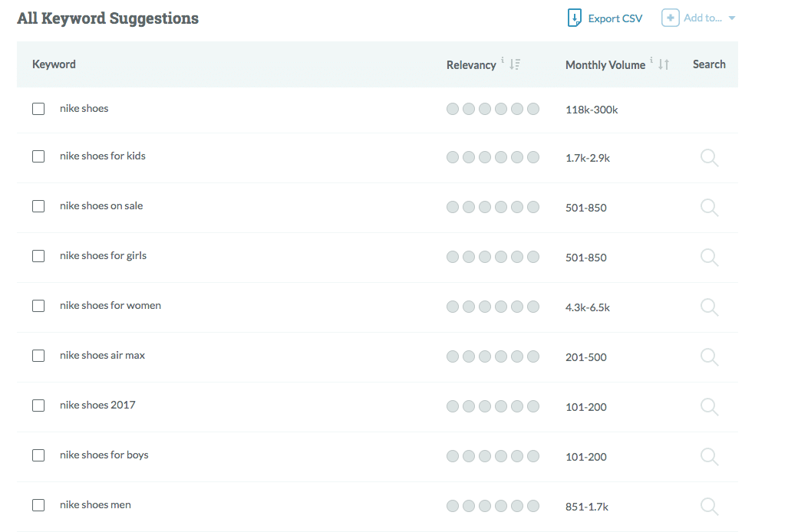Click relevancy dots for nike shoes 2017
This screenshot has width=788, height=532.
tap(493, 406)
